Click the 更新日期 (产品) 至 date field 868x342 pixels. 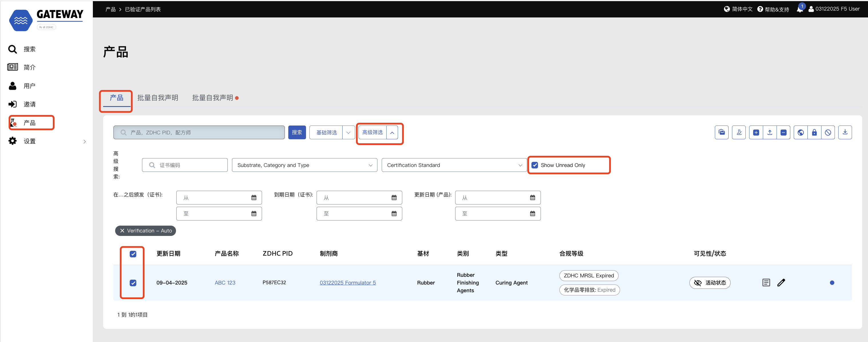click(x=498, y=214)
